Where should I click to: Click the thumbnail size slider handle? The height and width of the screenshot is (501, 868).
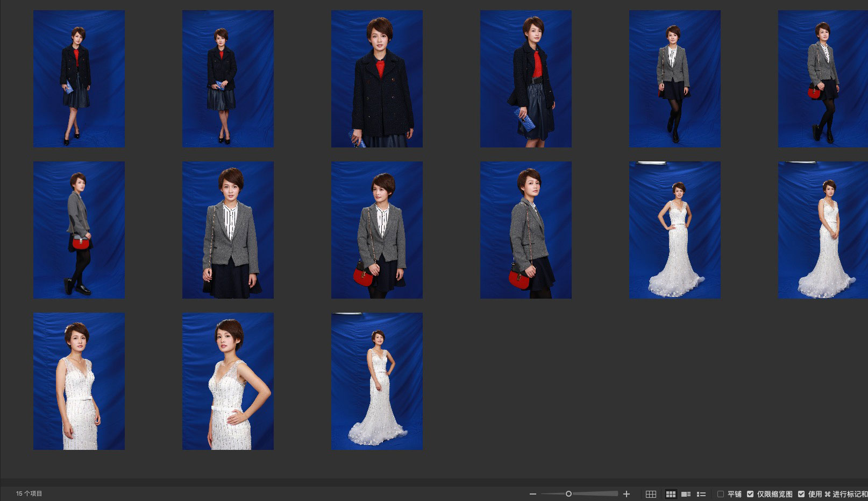tap(568, 493)
